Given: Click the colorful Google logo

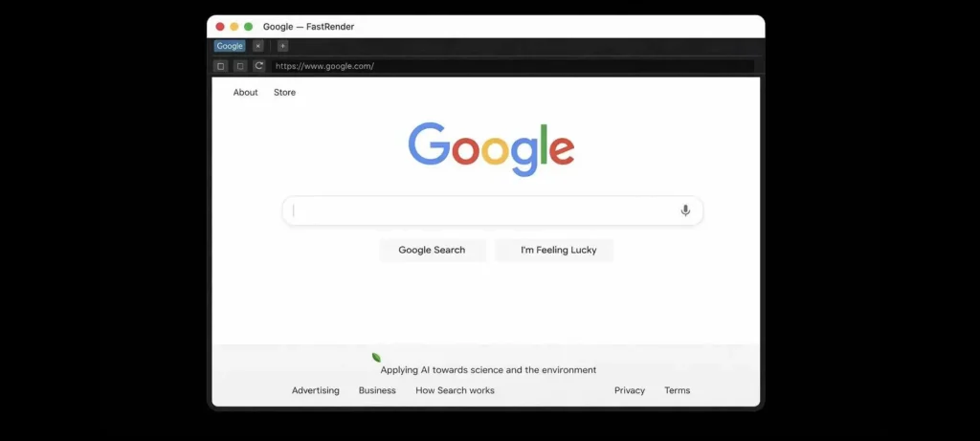Looking at the screenshot, I should [x=491, y=148].
